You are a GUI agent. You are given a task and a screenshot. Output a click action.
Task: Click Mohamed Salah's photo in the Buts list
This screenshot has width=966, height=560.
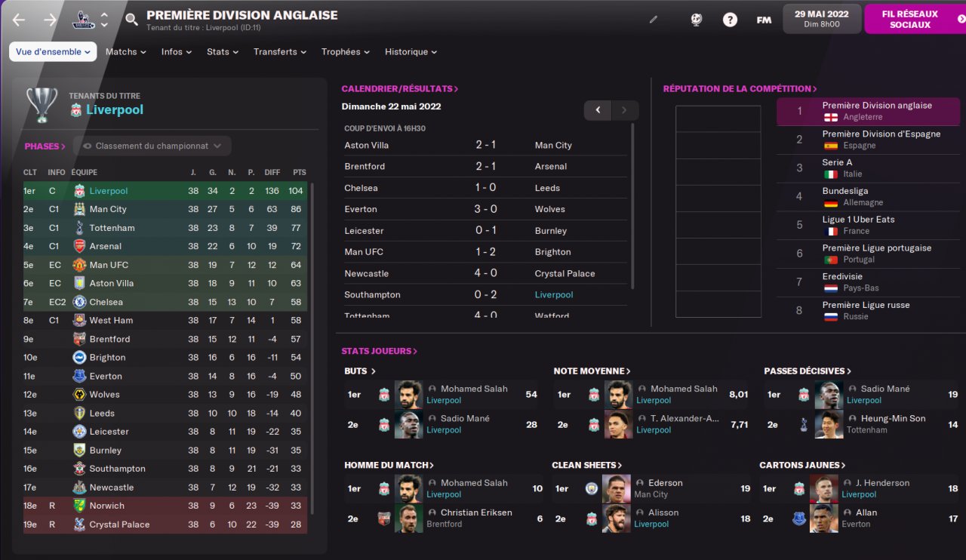pos(408,395)
